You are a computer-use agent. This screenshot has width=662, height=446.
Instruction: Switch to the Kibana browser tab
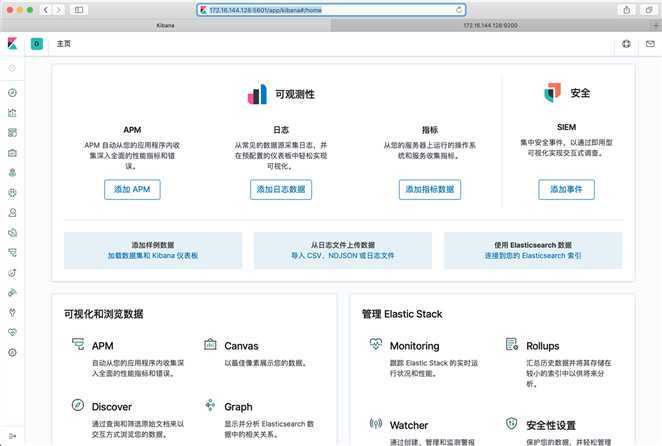pyautogui.click(x=166, y=25)
